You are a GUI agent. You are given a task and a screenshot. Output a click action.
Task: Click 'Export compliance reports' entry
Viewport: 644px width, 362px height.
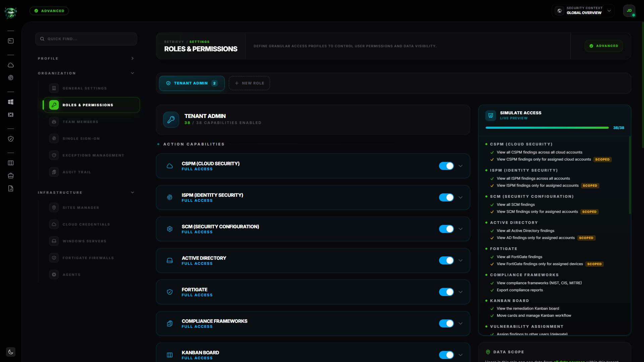[x=520, y=290]
